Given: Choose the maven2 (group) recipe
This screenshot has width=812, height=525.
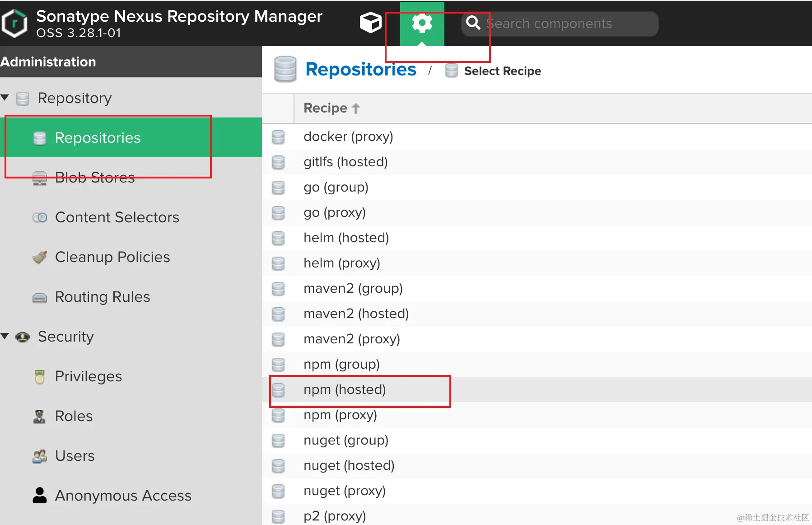Looking at the screenshot, I should tap(537, 288).
